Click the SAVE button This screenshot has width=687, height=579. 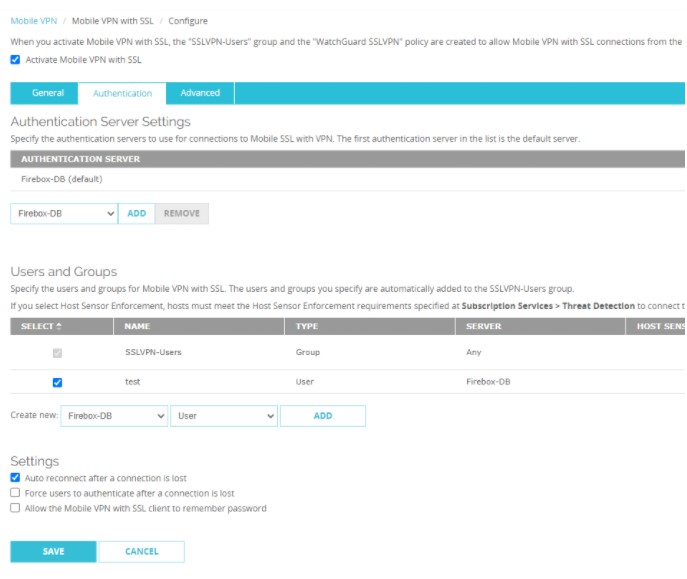[x=53, y=551]
